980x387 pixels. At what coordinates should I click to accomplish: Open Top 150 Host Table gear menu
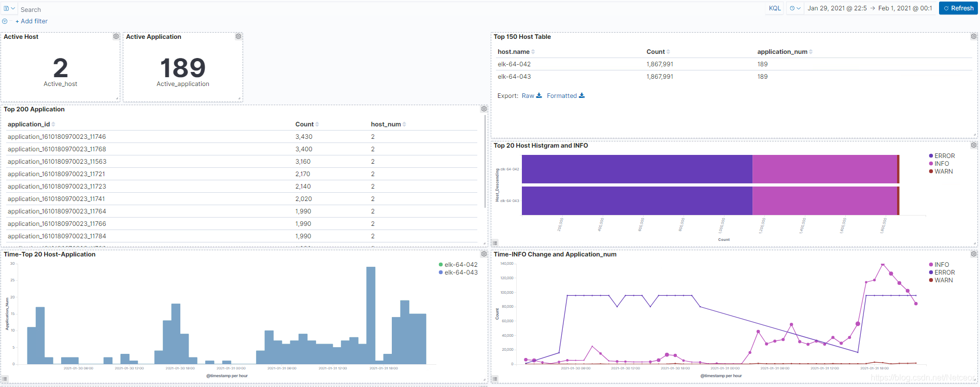coord(974,36)
